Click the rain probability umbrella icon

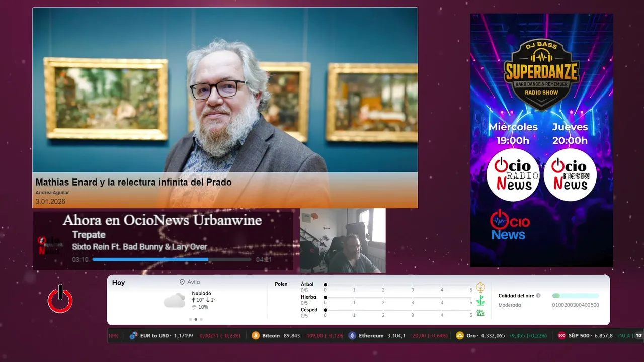point(194,307)
